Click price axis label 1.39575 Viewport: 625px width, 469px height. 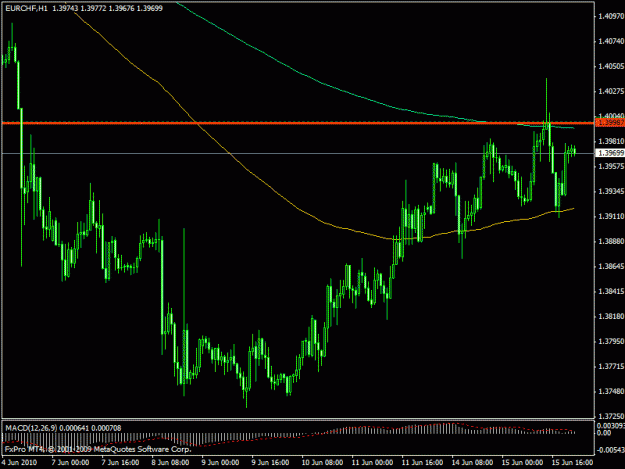611,166
